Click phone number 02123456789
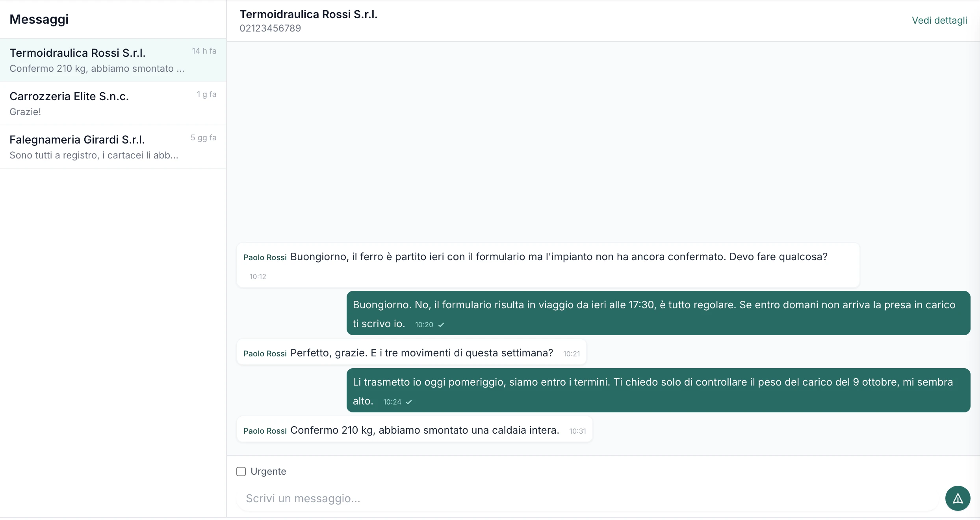Image resolution: width=980 pixels, height=520 pixels. click(x=270, y=28)
